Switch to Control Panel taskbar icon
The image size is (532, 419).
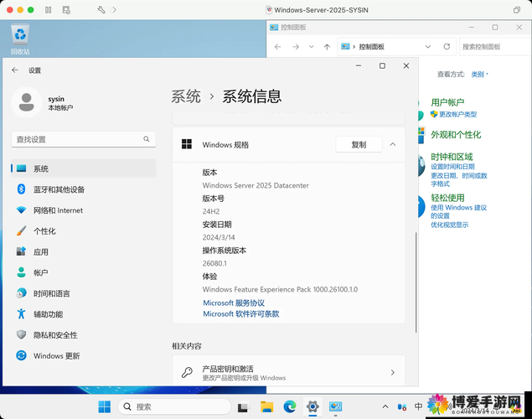(335, 406)
